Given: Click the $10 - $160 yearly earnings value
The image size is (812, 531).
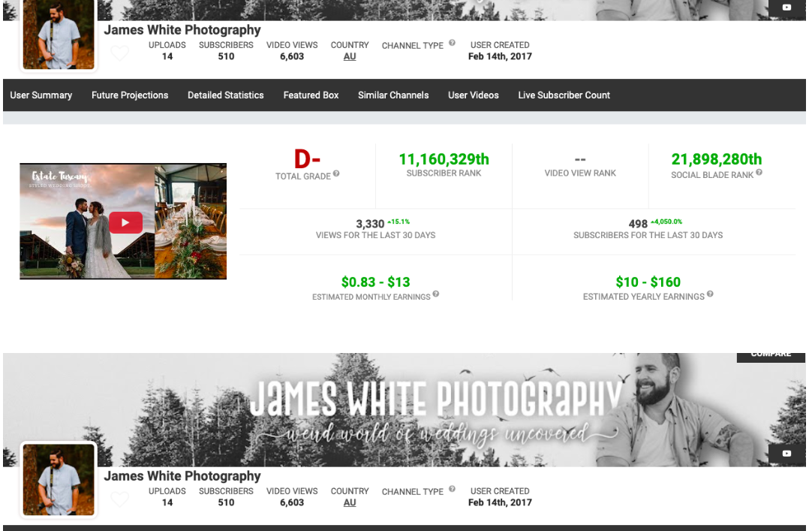Looking at the screenshot, I should click(x=648, y=282).
